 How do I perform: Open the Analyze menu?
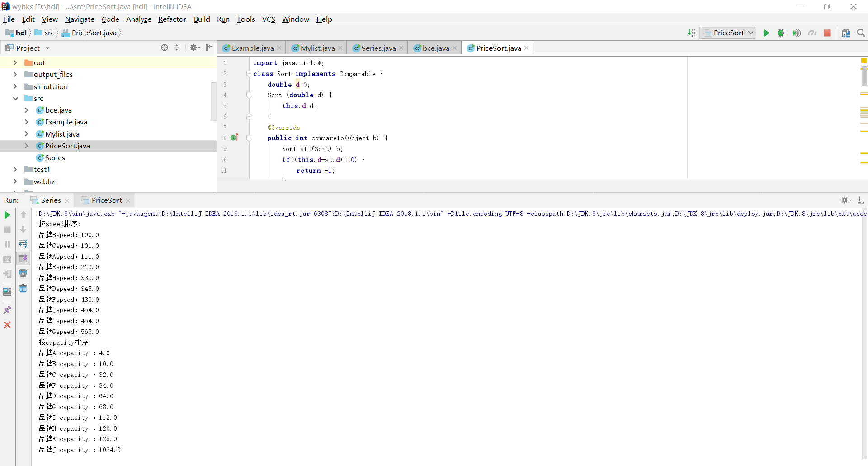(138, 19)
